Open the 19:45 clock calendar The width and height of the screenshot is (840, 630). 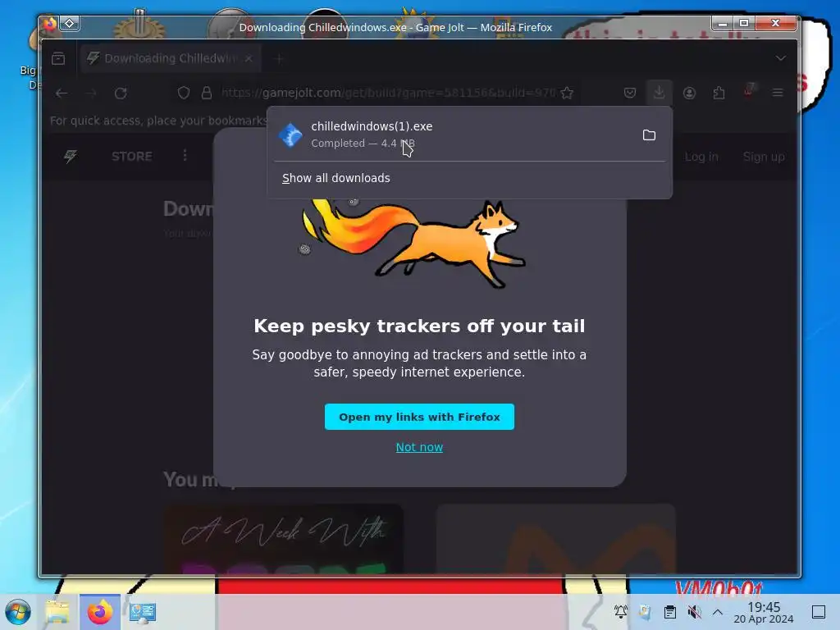[764, 612]
